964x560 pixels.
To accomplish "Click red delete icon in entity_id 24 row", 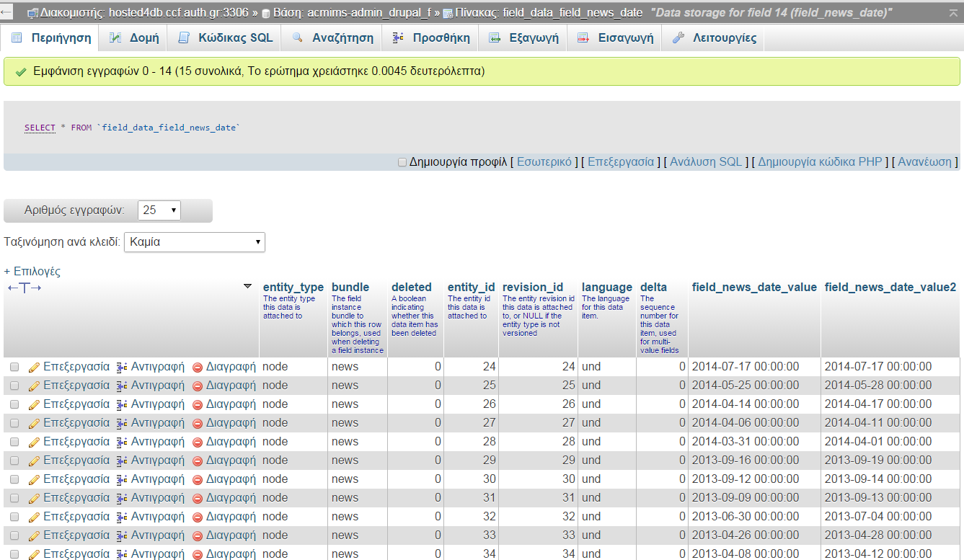I will click(x=198, y=367).
